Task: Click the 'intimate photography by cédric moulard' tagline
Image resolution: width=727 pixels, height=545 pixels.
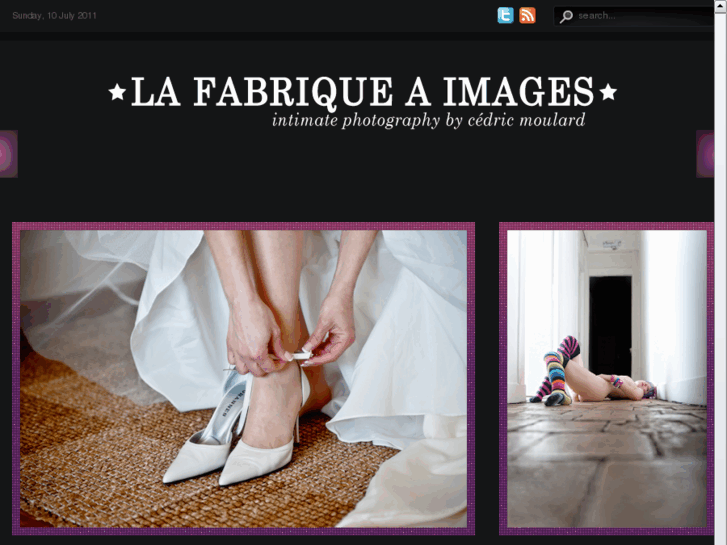Action: click(428, 120)
